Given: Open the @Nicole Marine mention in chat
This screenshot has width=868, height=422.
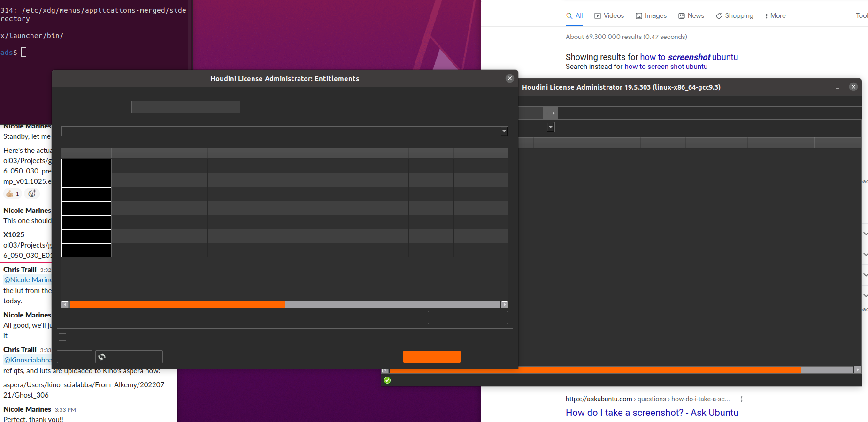Looking at the screenshot, I should [x=28, y=280].
